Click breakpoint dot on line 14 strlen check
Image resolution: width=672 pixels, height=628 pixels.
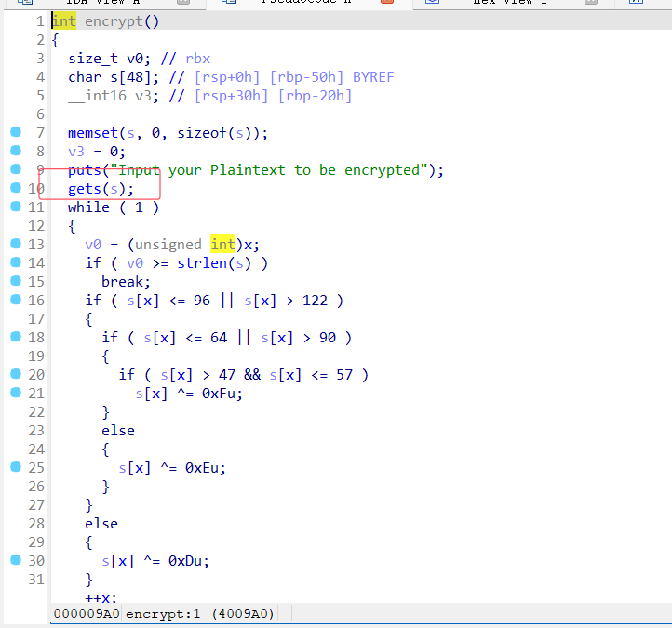pyautogui.click(x=15, y=262)
